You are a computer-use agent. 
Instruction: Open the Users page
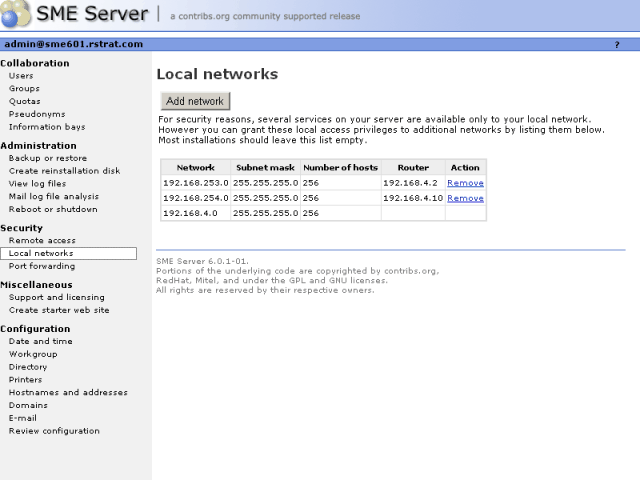[21, 76]
